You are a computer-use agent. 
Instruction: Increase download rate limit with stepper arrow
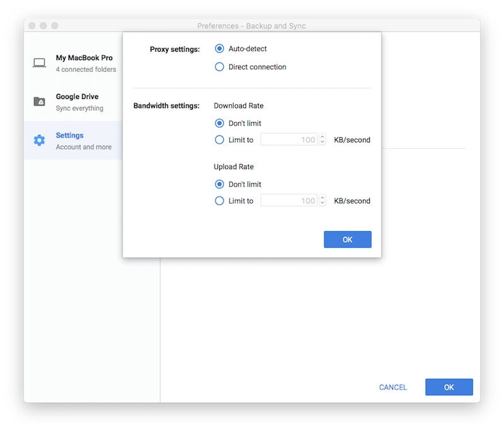click(323, 137)
